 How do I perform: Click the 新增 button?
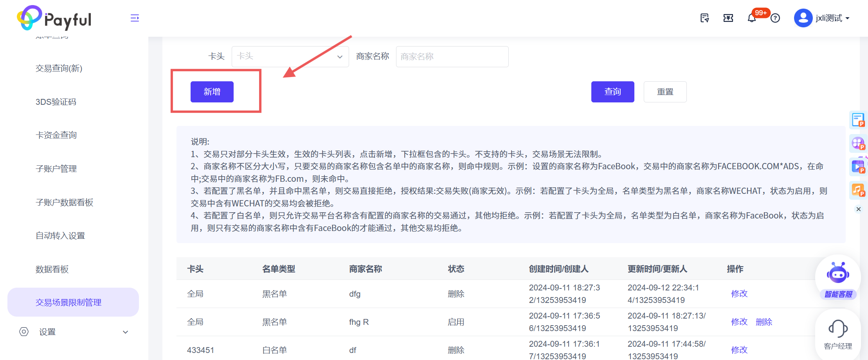click(x=212, y=92)
